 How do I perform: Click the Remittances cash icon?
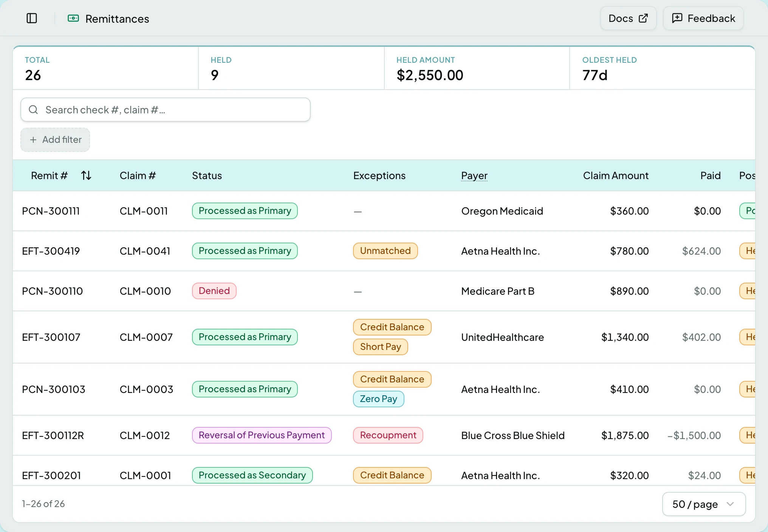click(73, 18)
